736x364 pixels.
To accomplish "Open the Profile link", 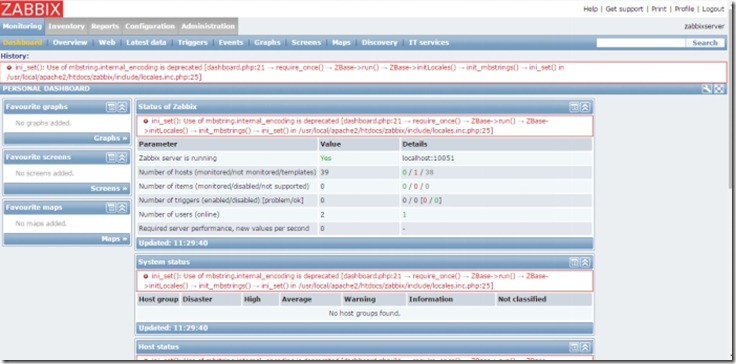I will point(684,9).
